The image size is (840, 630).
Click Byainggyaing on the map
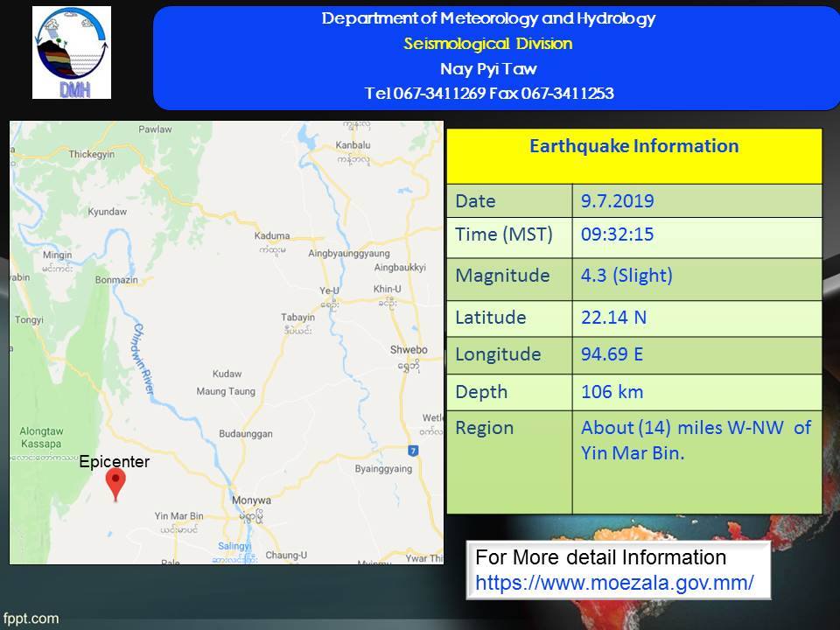(383, 469)
